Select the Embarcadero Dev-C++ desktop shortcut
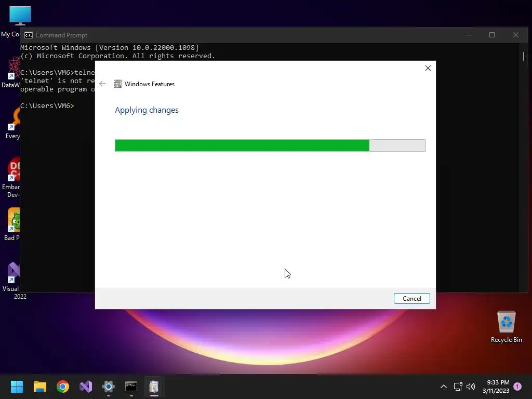This screenshot has height=399, width=532. click(x=11, y=178)
